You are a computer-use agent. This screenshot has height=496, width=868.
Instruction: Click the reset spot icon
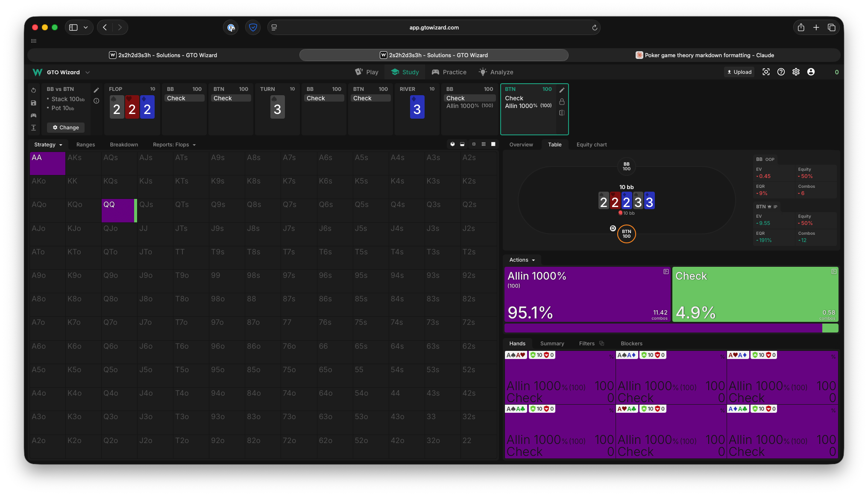pyautogui.click(x=33, y=90)
